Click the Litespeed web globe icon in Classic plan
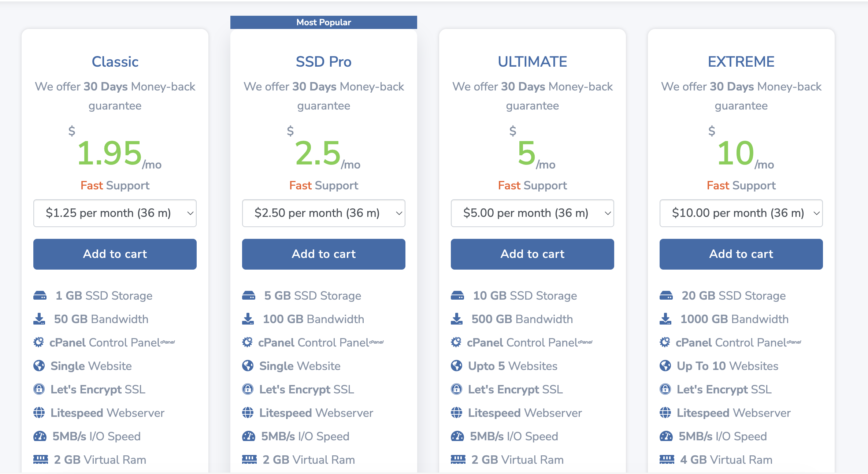Image resolution: width=868 pixels, height=474 pixels. click(x=39, y=412)
